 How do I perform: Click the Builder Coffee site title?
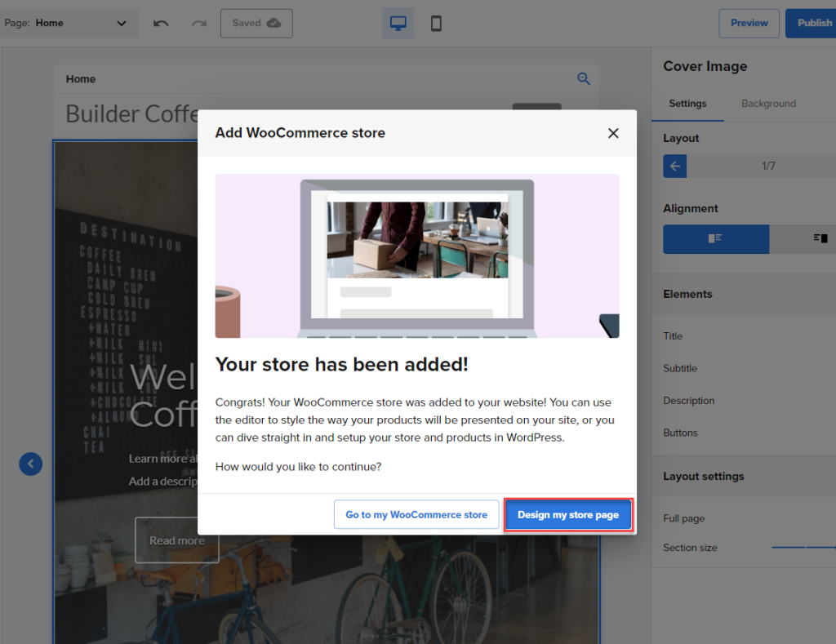[131, 113]
